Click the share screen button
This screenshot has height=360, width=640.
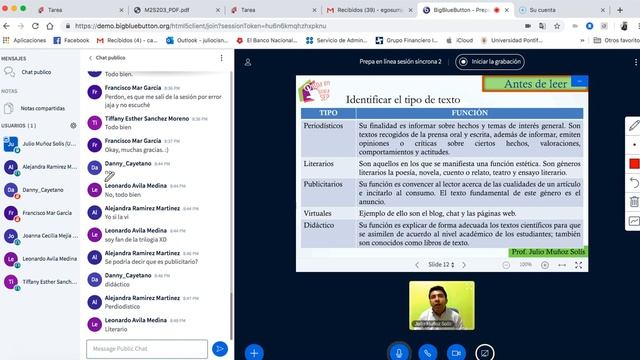pyautogui.click(x=484, y=352)
